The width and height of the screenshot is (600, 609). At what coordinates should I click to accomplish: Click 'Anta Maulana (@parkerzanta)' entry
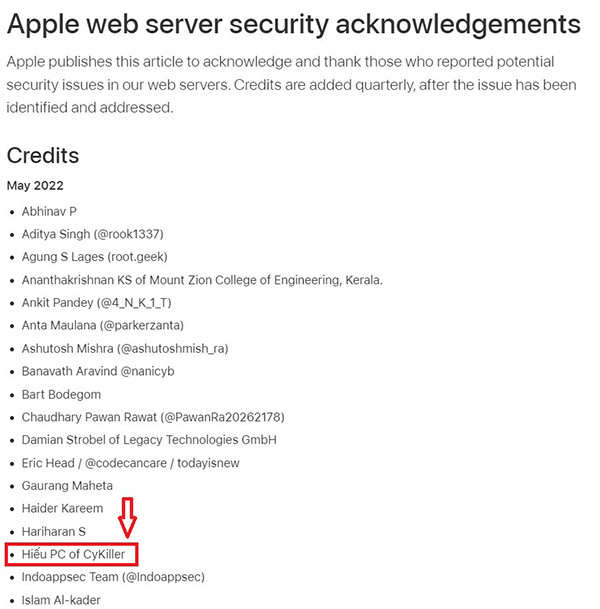(x=102, y=325)
